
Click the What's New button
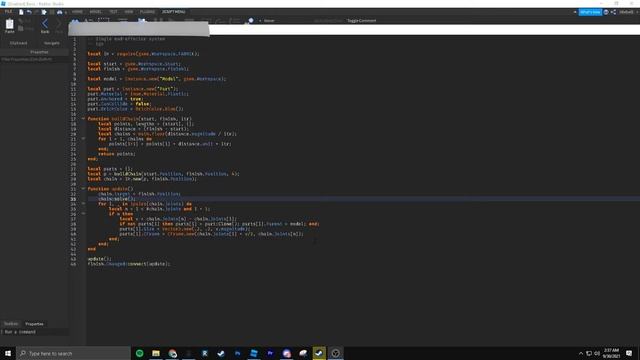click(590, 12)
